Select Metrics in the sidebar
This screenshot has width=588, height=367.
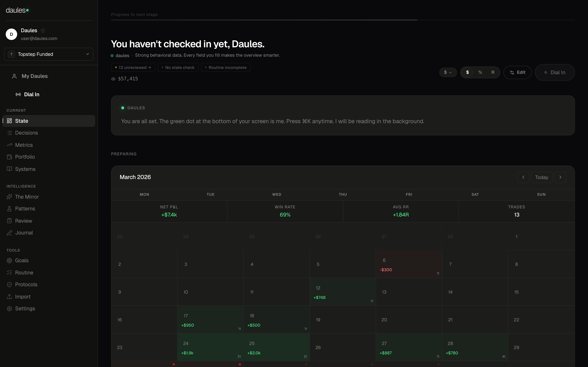[x=24, y=145]
